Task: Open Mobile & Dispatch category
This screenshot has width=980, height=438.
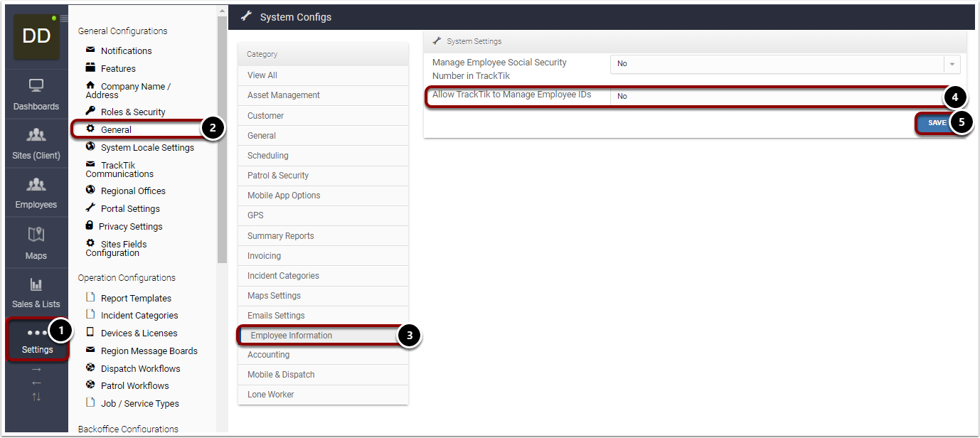Action: (323, 375)
